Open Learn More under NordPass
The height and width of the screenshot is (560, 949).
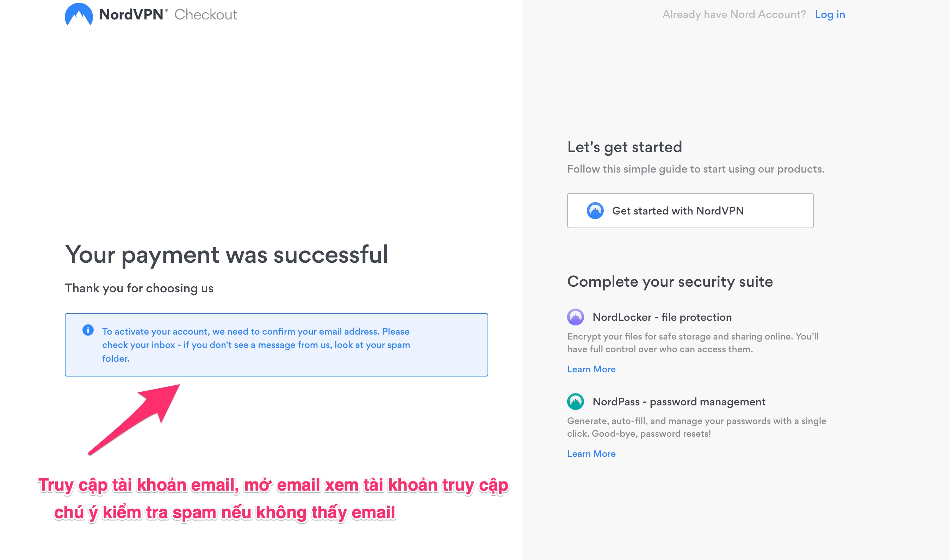(591, 454)
